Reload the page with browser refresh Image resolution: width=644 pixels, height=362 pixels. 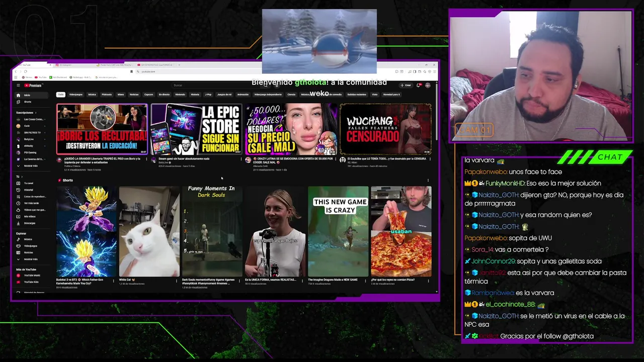click(26, 71)
